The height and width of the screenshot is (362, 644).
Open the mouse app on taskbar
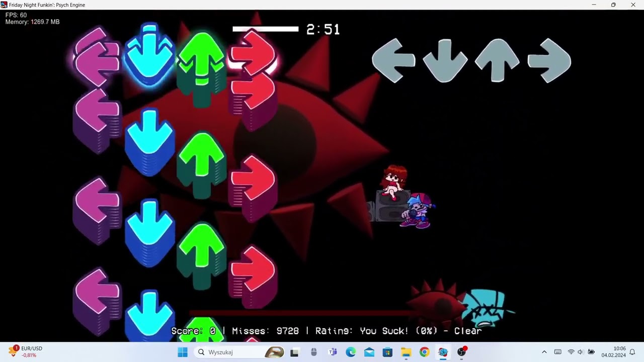[313, 352]
